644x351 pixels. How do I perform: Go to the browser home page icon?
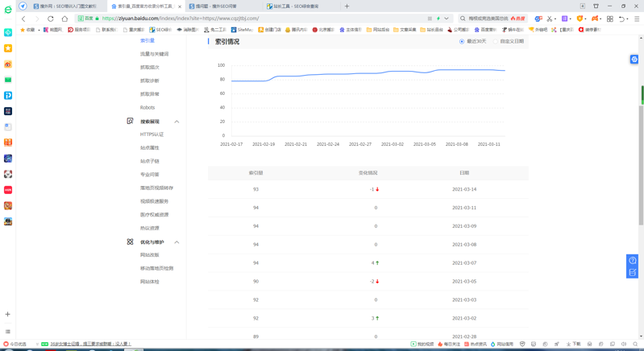click(x=64, y=19)
